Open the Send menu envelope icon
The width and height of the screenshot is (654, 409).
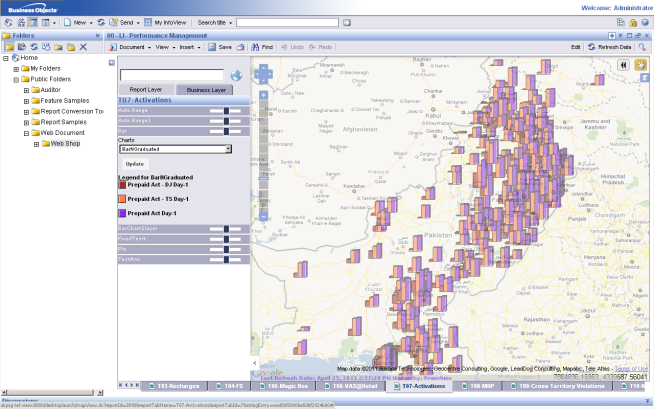(x=113, y=23)
